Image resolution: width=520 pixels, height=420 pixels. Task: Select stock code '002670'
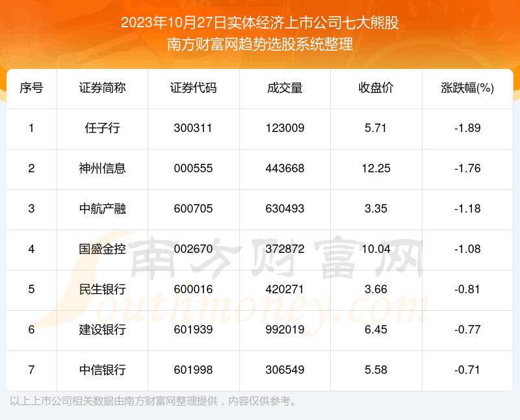(x=193, y=249)
